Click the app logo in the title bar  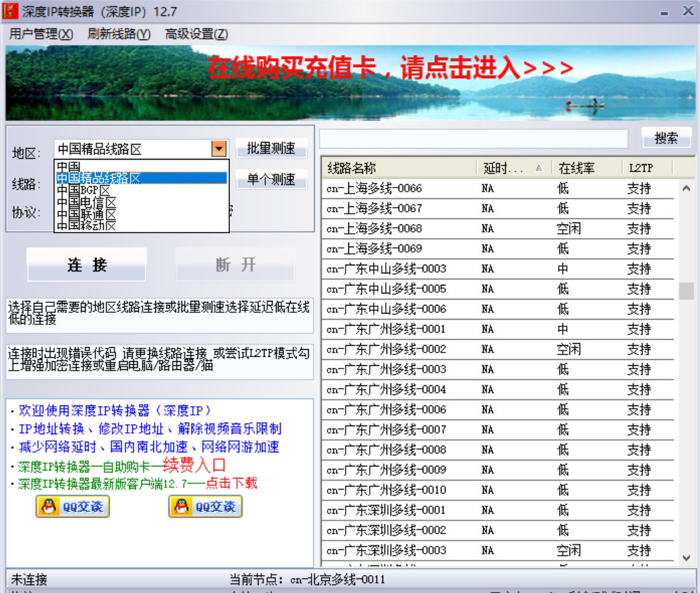coord(11,10)
